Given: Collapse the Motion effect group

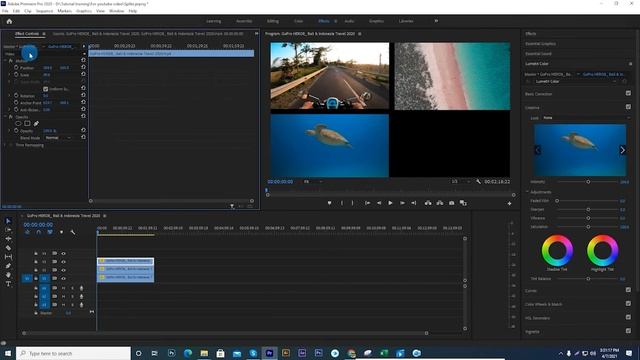Looking at the screenshot, I should (6, 60).
